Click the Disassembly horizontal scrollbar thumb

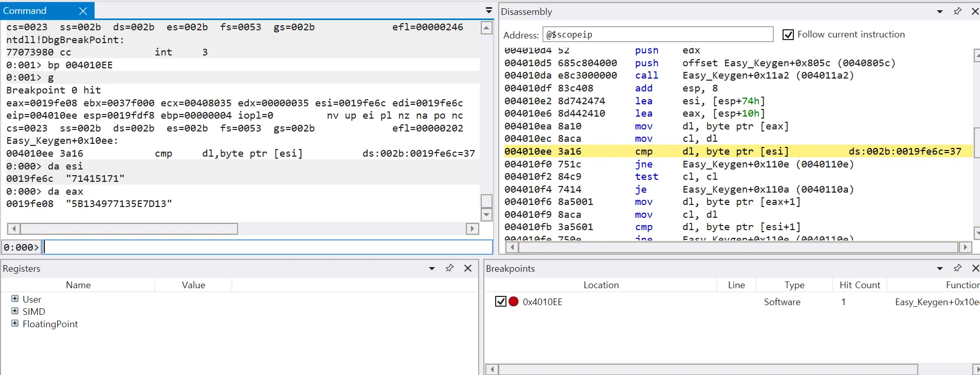[739, 247]
